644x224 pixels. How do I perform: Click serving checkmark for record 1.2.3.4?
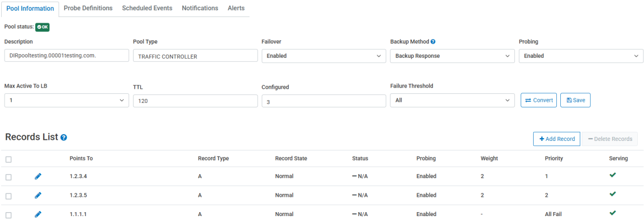613,175
